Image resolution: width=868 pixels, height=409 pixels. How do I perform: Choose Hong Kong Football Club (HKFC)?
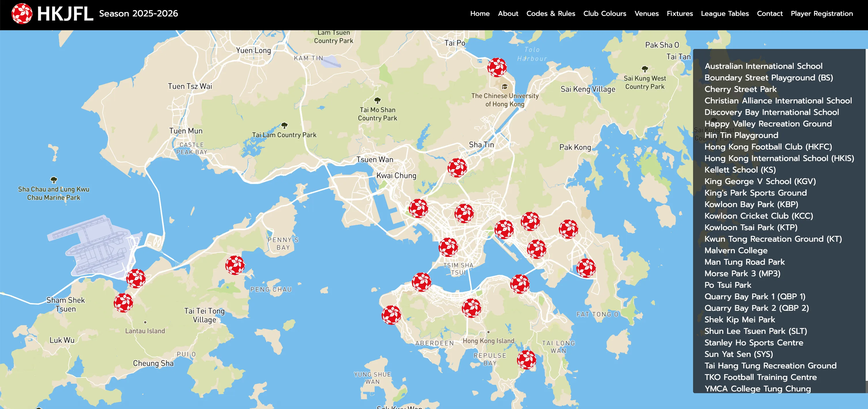[x=768, y=147]
